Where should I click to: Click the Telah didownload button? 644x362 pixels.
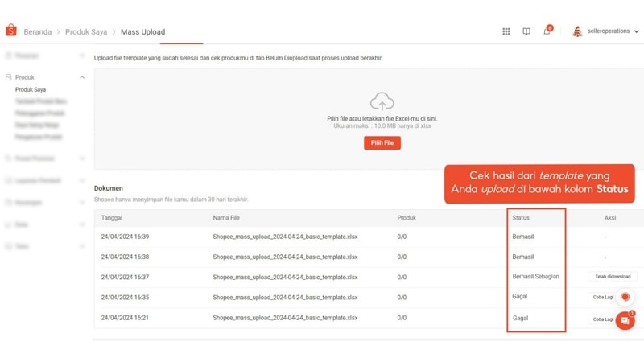click(612, 277)
